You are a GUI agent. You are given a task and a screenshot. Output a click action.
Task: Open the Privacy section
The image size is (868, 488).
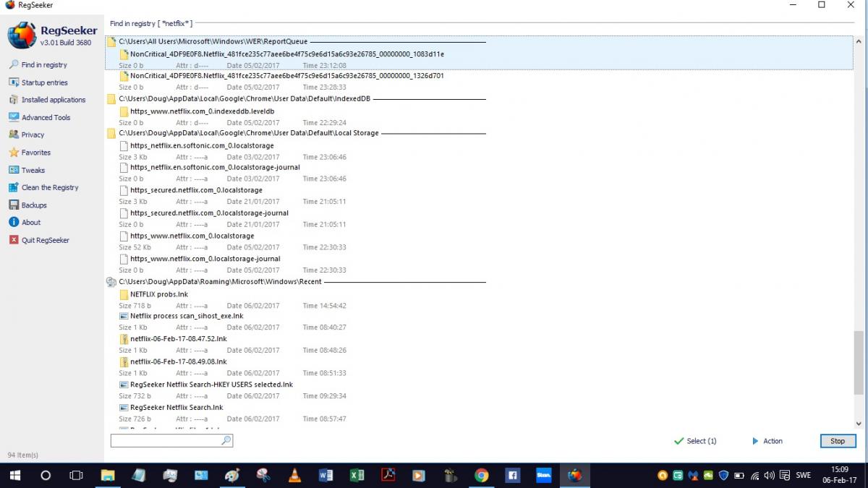(33, 134)
